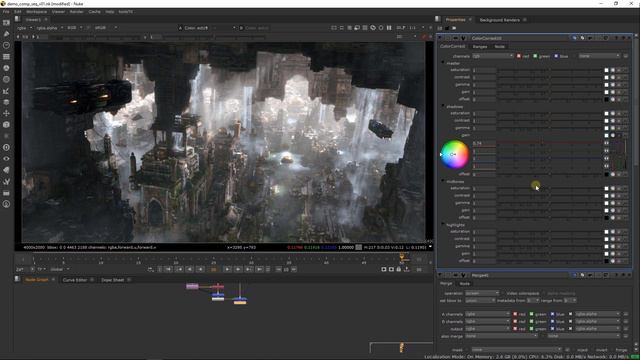Select the Filter nodes toolbar icon
The width and height of the screenshot is (640, 360).
coord(7,80)
